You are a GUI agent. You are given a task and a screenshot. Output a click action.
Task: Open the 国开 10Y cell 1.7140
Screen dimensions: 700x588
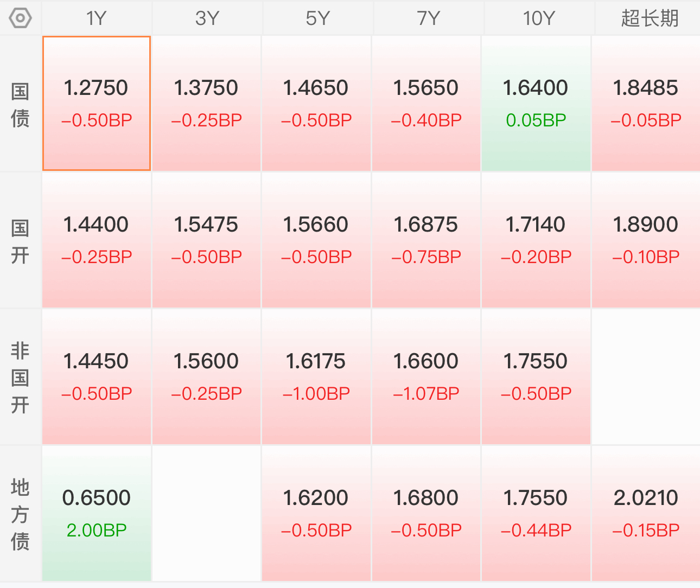[x=536, y=240]
